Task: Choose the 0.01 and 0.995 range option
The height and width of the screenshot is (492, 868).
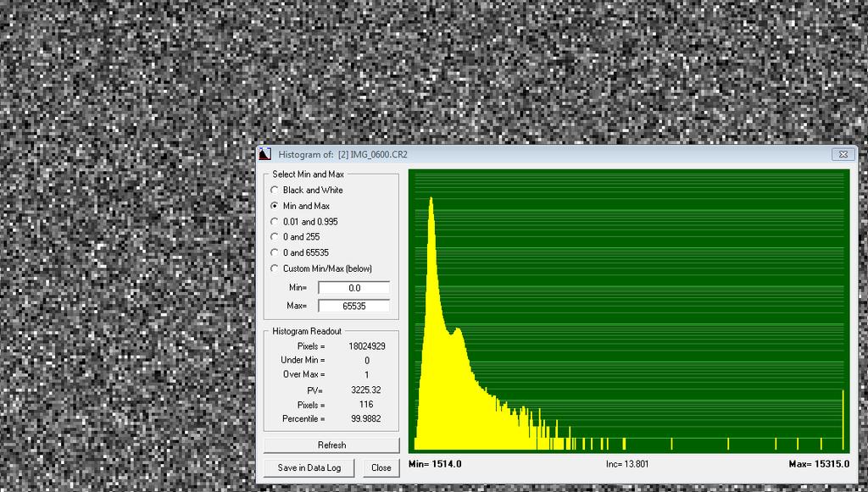Action: [304, 221]
